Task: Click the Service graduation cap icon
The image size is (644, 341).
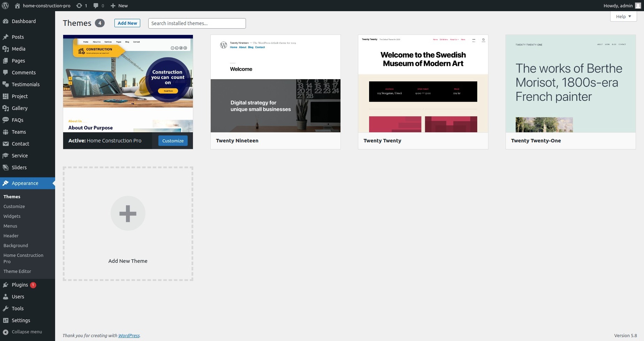Action: click(x=6, y=156)
